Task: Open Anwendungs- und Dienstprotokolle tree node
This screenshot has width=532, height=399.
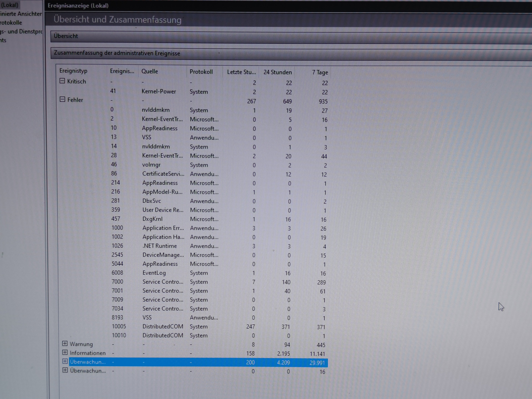Action: [x=21, y=31]
